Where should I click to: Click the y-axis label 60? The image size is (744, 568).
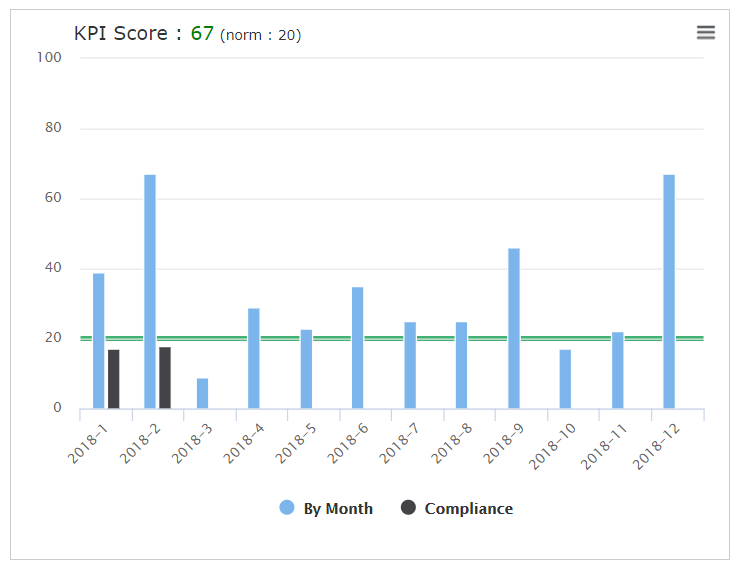click(x=53, y=198)
